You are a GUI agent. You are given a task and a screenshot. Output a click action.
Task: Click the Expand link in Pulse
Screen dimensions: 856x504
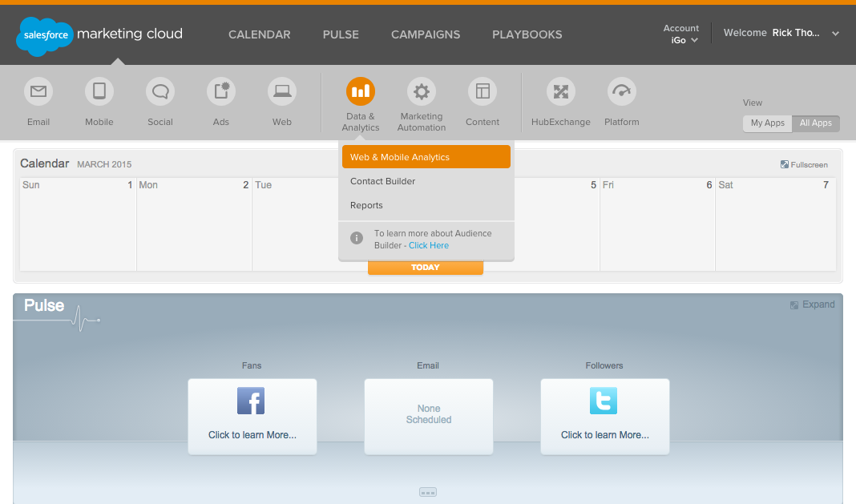click(818, 304)
